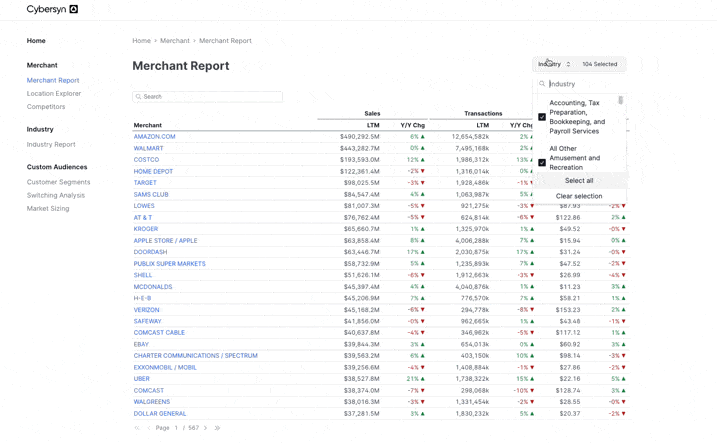Click the magnifier icon in the merchant search box
Viewport: 717px width, 443px height.
point(138,97)
